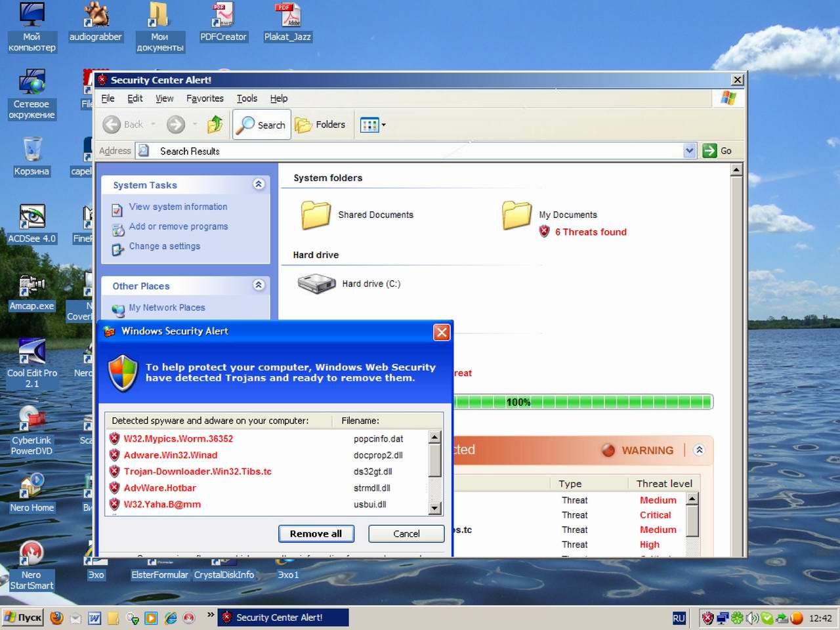Click the Go button beside the address bar

717,150
